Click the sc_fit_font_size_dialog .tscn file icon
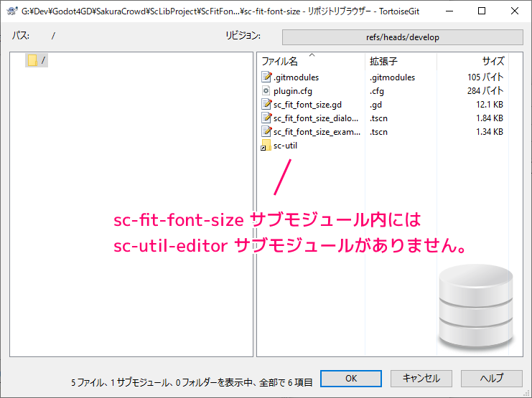Image resolution: width=532 pixels, height=398 pixels. point(266,118)
